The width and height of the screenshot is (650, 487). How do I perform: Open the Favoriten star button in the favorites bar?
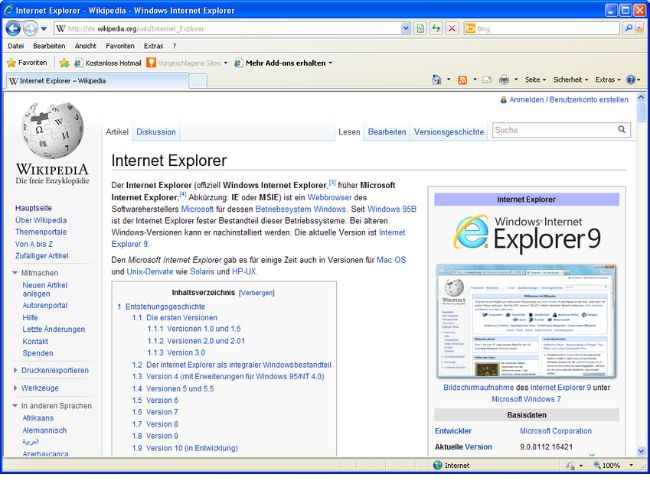click(x=27, y=63)
